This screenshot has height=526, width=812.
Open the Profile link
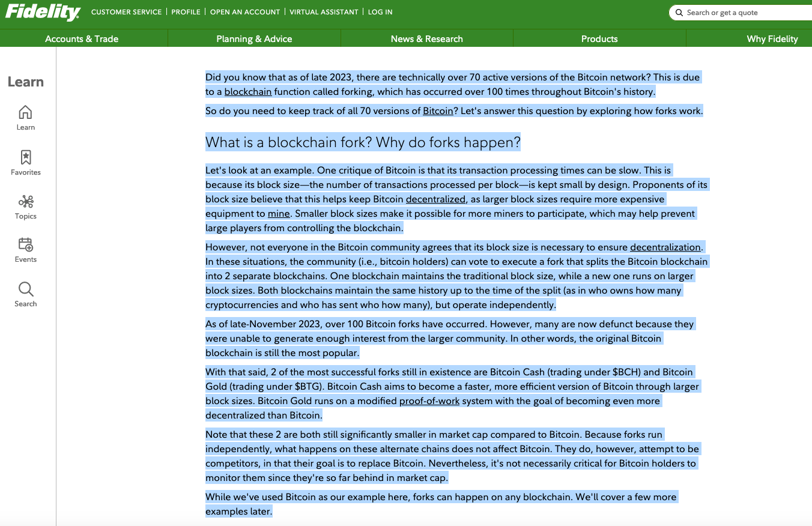coord(186,12)
